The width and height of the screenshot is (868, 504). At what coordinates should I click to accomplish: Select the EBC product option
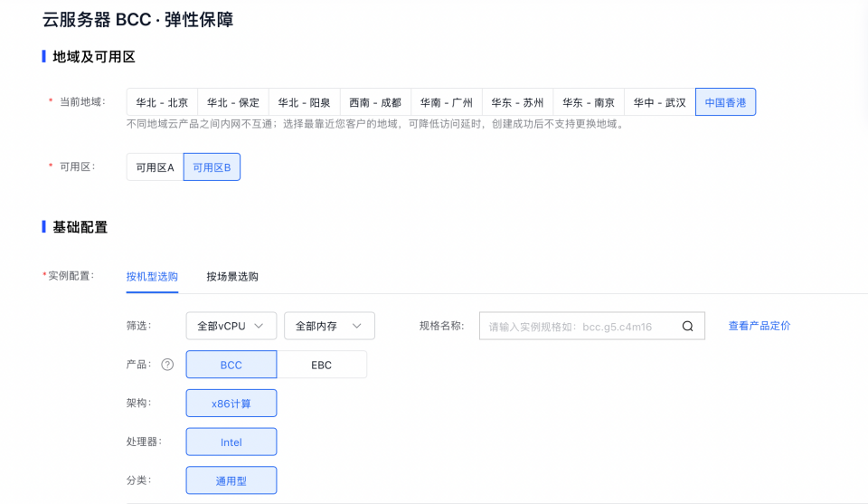pyautogui.click(x=322, y=365)
